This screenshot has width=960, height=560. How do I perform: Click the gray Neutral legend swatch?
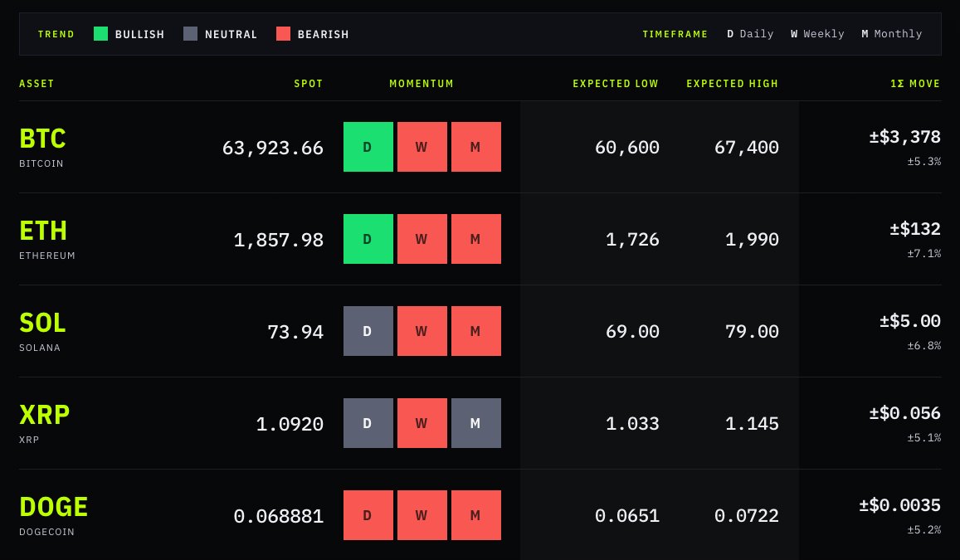pyautogui.click(x=190, y=34)
